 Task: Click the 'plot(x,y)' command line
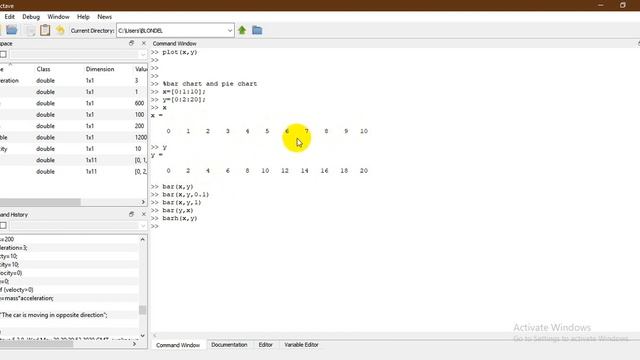[180, 52]
